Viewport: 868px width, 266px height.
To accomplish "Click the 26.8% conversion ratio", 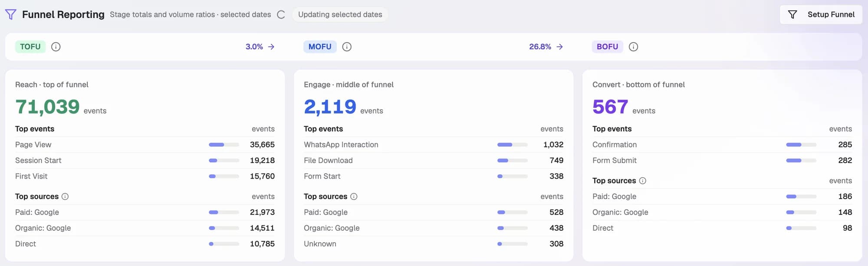I will [x=540, y=47].
